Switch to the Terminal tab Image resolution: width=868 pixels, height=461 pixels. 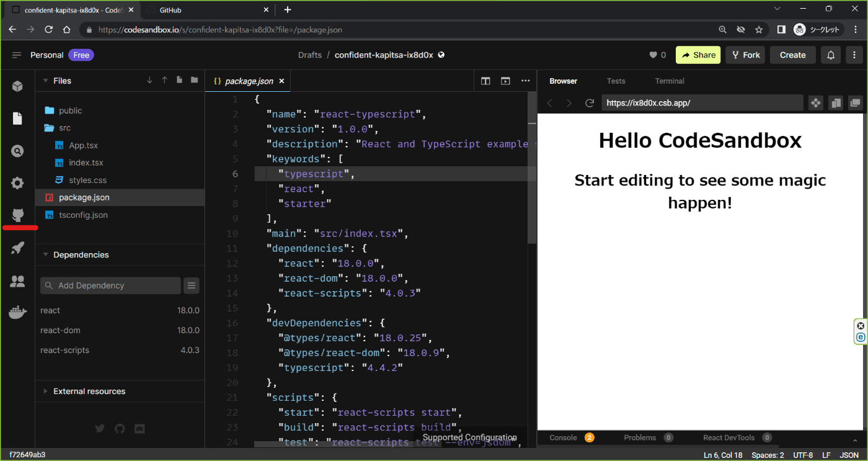point(670,81)
